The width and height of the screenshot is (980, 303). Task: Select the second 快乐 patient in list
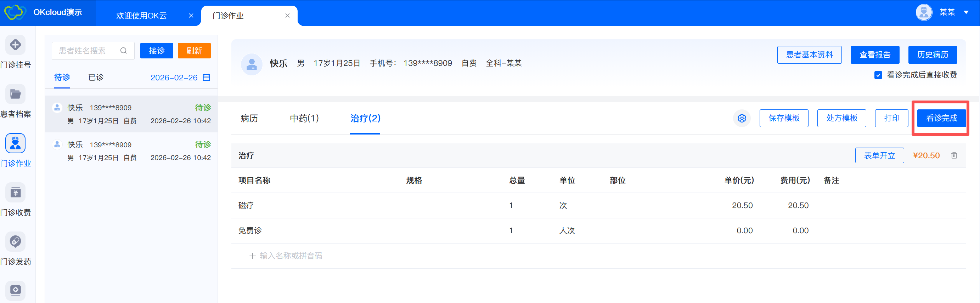pyautogui.click(x=131, y=151)
